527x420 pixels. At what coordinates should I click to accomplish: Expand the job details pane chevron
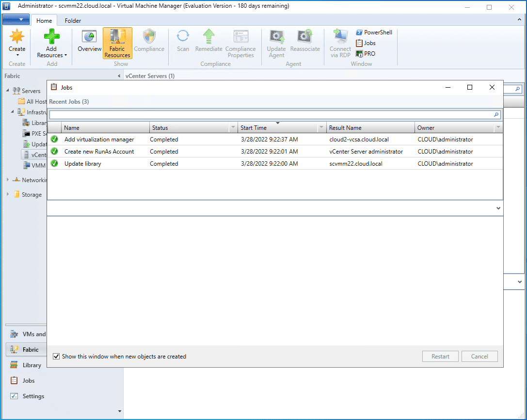point(498,208)
